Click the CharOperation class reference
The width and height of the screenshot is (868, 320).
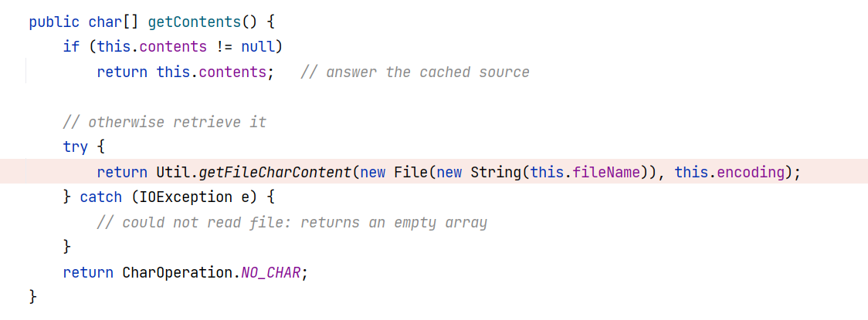[178, 272]
